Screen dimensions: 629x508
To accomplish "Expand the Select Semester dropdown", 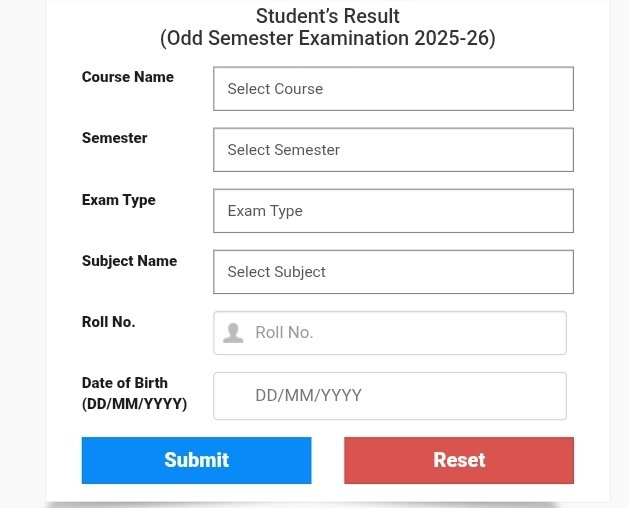I will tap(393, 150).
